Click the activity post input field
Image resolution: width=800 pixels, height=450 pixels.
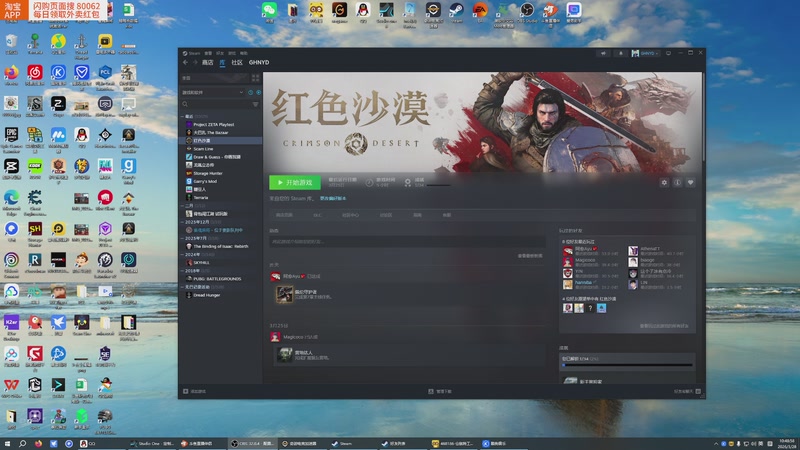click(407, 241)
